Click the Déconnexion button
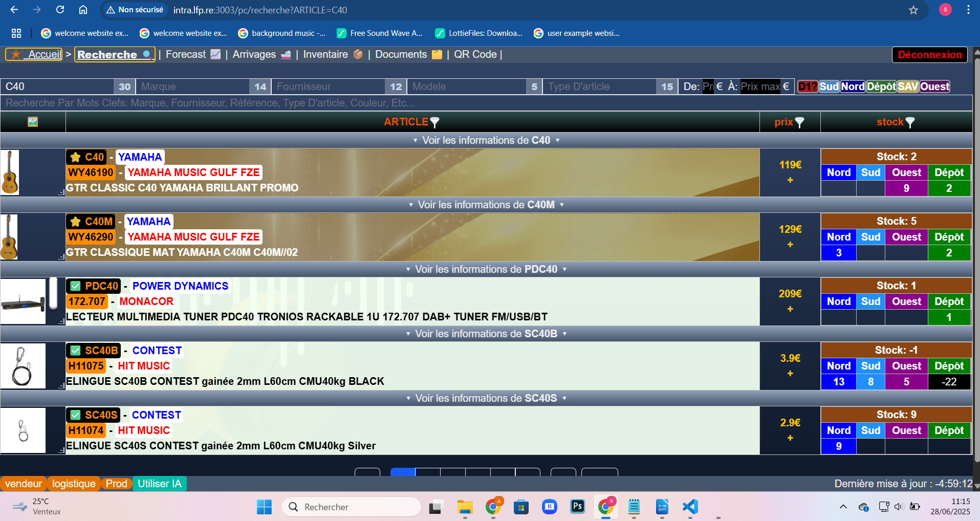 pos(929,55)
